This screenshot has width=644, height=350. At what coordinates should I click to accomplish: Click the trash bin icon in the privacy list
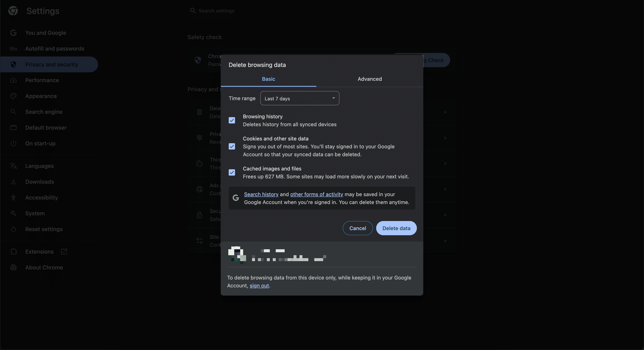coord(199,112)
